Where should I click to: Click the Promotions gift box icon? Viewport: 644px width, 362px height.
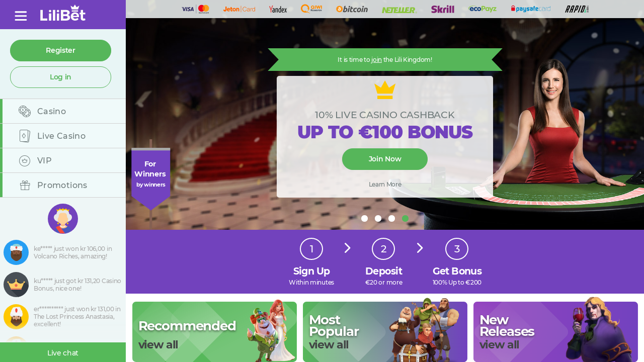pos(25,185)
